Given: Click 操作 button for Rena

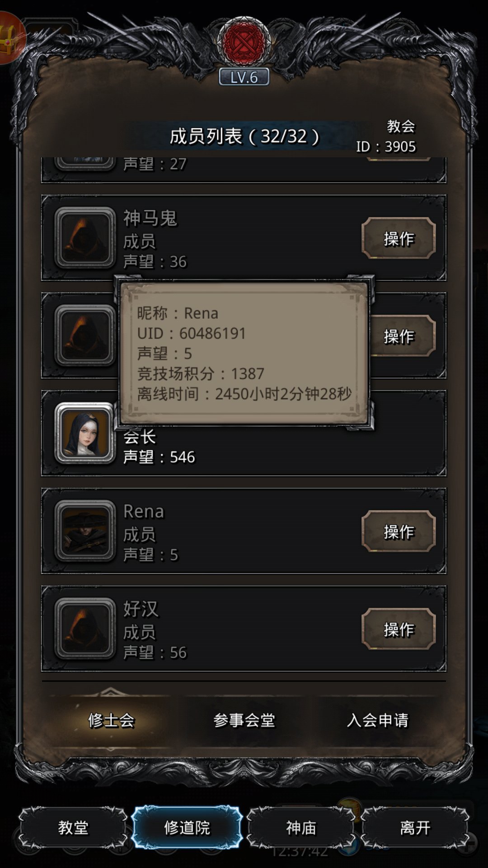Looking at the screenshot, I should (399, 531).
